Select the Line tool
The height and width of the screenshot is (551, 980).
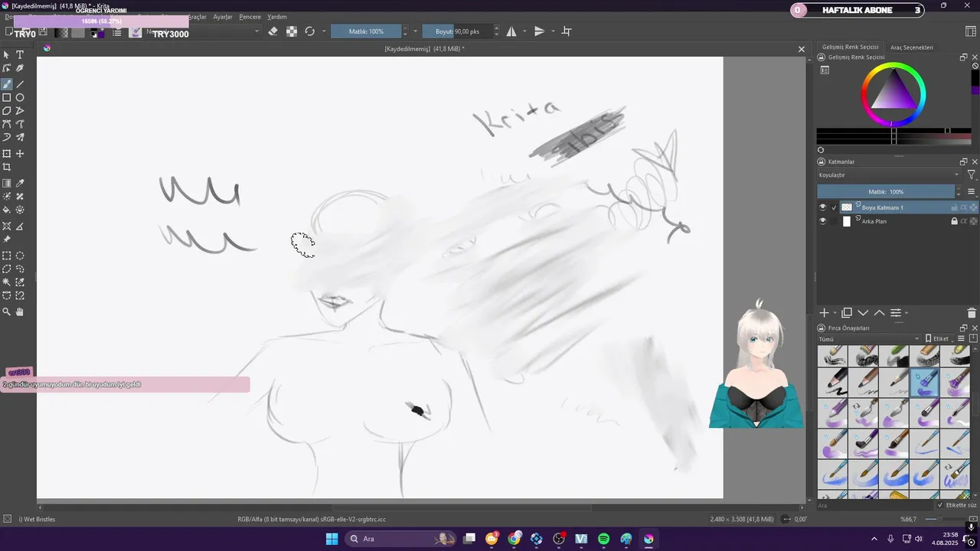point(20,84)
